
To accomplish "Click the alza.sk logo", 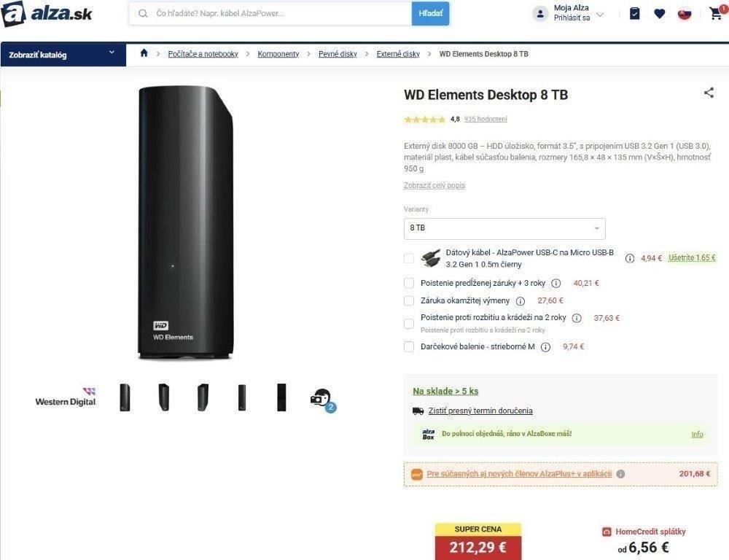I will (47, 14).
